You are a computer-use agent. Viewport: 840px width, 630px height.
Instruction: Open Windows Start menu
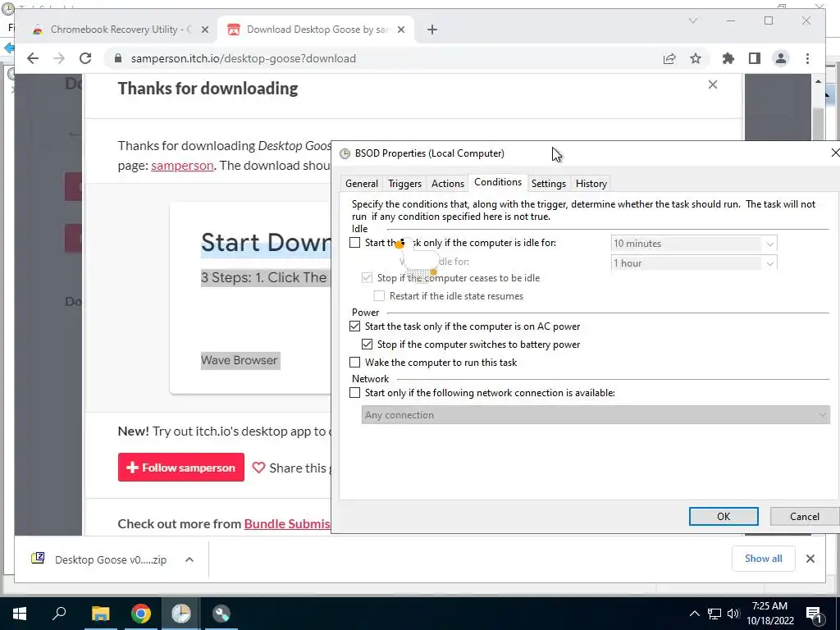coord(20,614)
